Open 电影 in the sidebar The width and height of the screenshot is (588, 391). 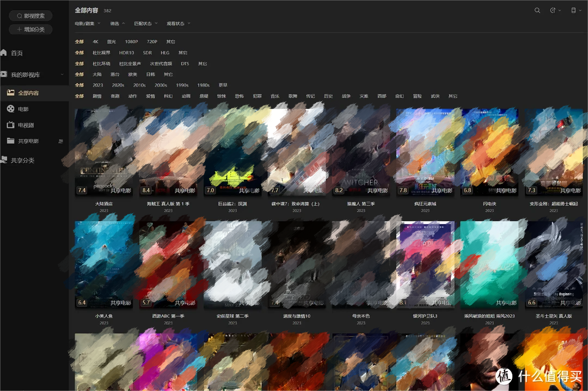[23, 109]
